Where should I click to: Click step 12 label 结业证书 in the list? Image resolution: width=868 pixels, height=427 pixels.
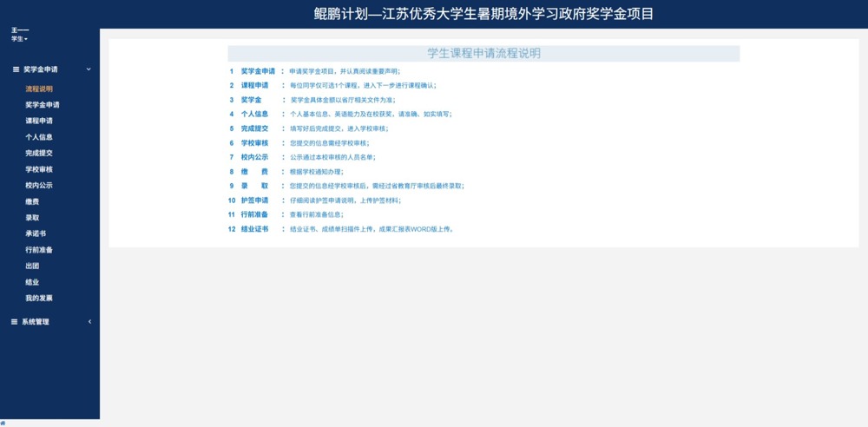click(x=254, y=229)
